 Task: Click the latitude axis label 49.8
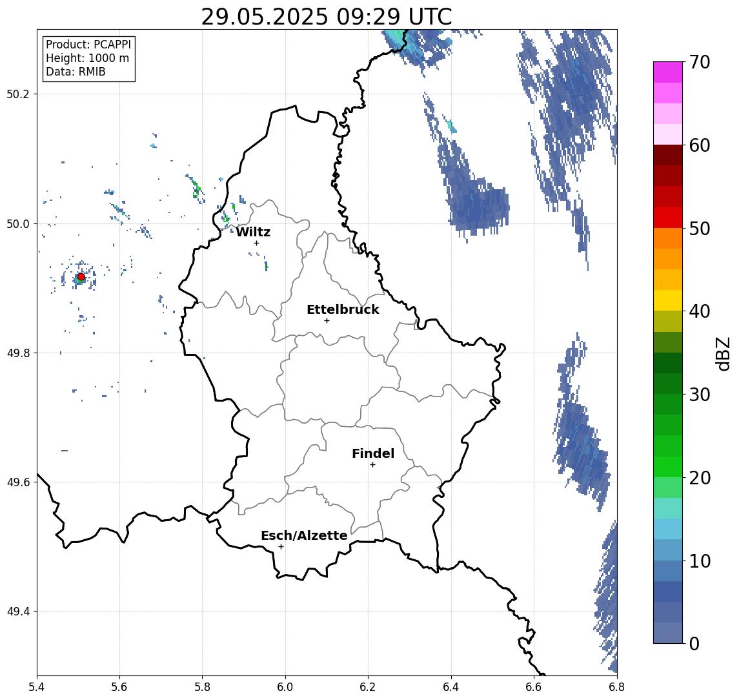(17, 353)
